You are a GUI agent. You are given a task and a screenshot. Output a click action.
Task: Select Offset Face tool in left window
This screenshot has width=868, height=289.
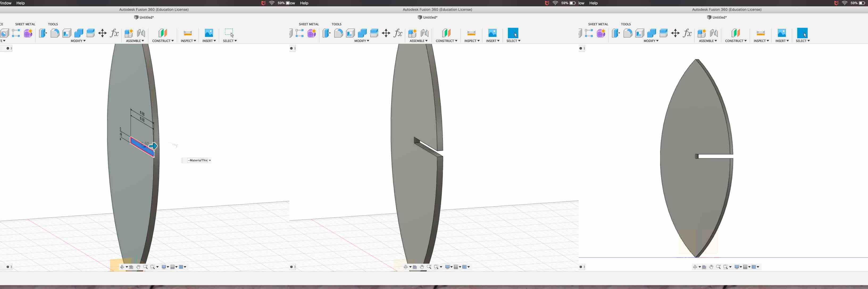(x=91, y=33)
